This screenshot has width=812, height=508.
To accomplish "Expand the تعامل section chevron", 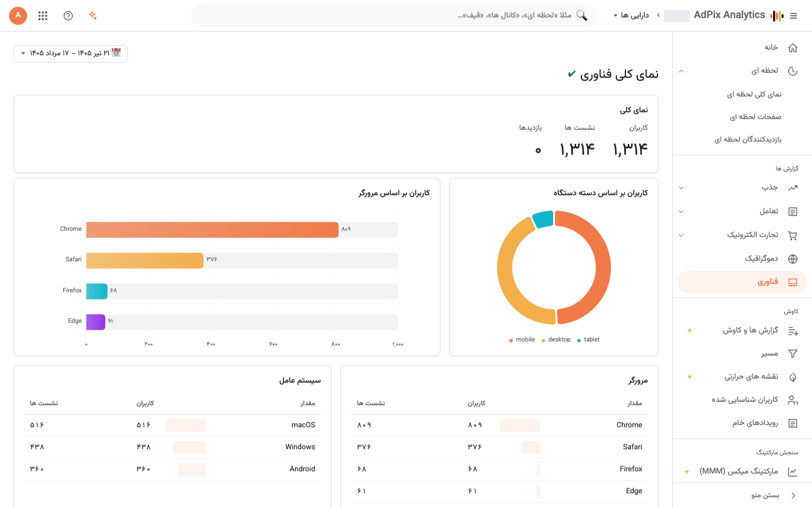I will coord(681,212).
